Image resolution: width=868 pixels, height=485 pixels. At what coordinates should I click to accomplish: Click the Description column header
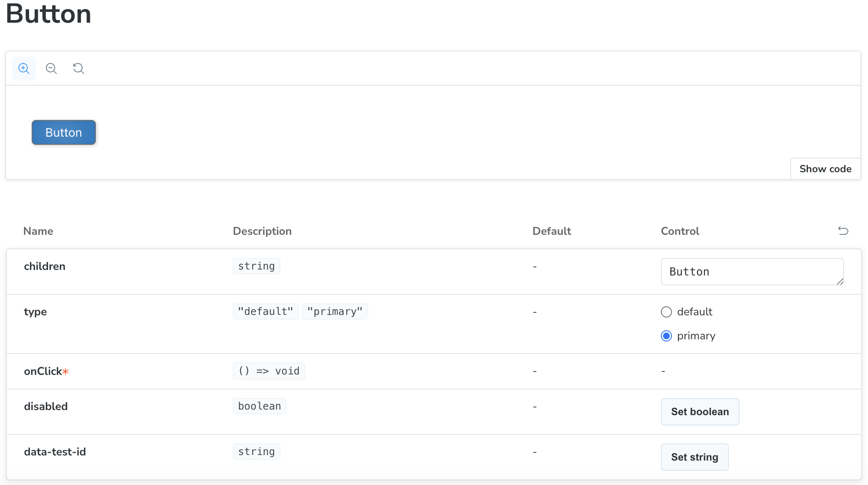point(262,231)
